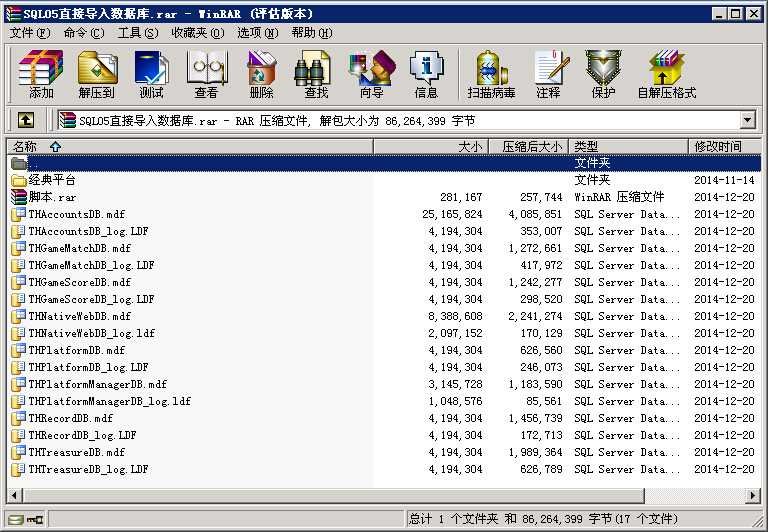
Task: Click the horizontal scrollbar right arrow
Action: coord(753,496)
